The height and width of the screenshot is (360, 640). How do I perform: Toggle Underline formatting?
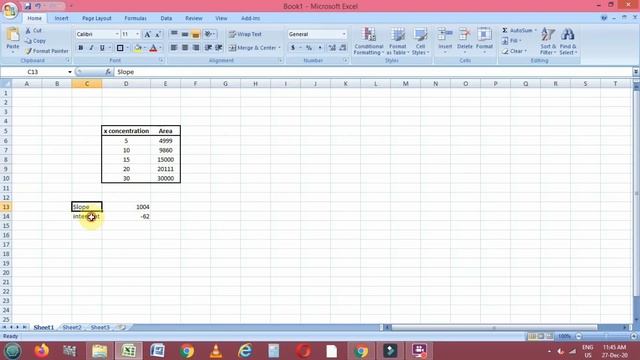tap(102, 48)
